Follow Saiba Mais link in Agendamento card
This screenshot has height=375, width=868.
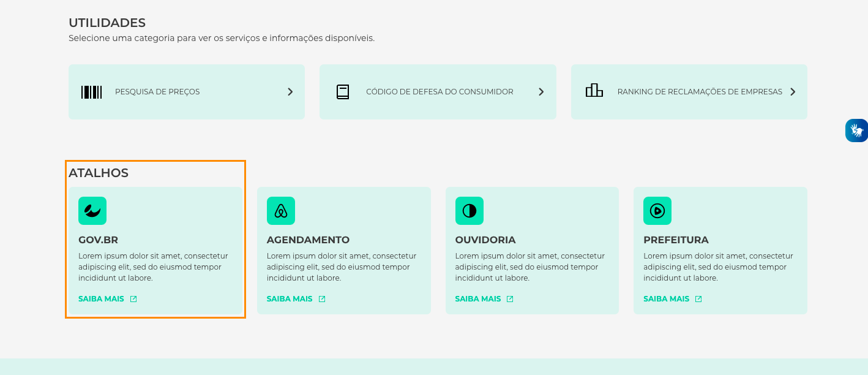290,299
